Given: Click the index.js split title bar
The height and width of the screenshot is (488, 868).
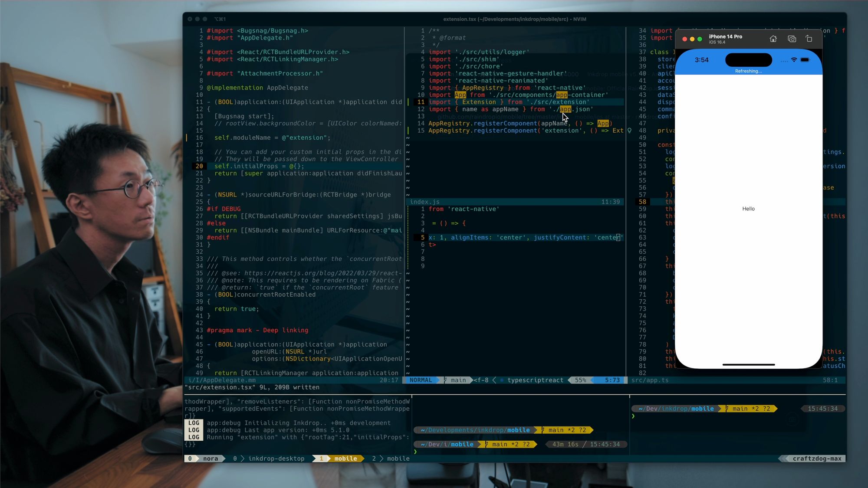Looking at the screenshot, I should click(425, 202).
